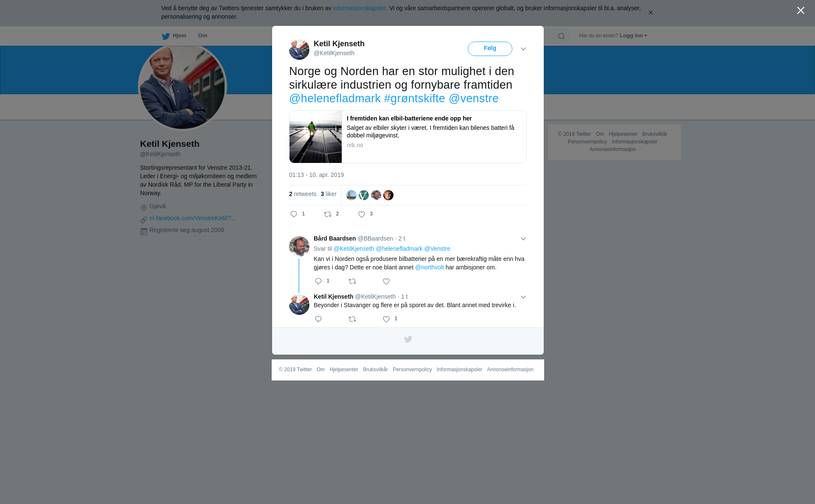The height and width of the screenshot is (504, 815).
Task: Open the more options chevron beside Følg
Action: click(523, 49)
